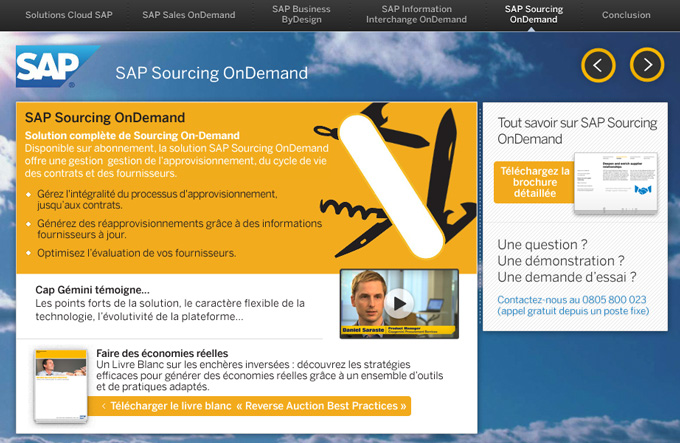680x443 pixels.
Task: Click 'Tout savoir sur SAP Sourcing OnDemand' text
Action: [577, 130]
